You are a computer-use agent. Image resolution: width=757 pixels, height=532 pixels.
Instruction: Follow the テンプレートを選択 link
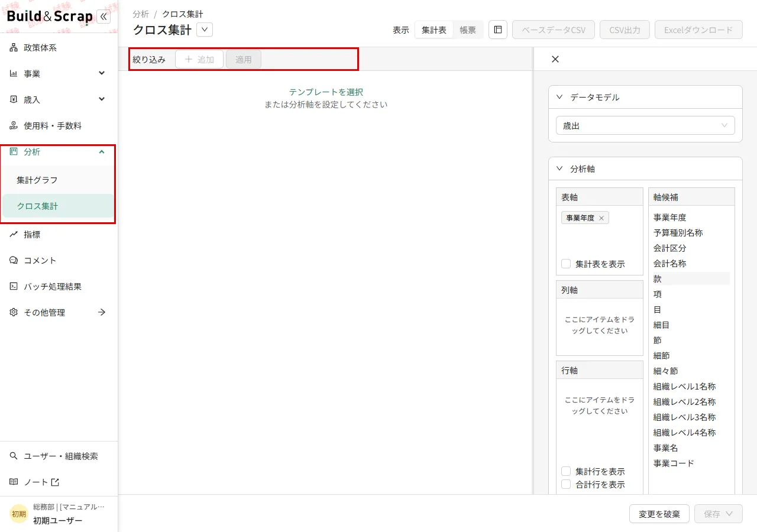(326, 92)
